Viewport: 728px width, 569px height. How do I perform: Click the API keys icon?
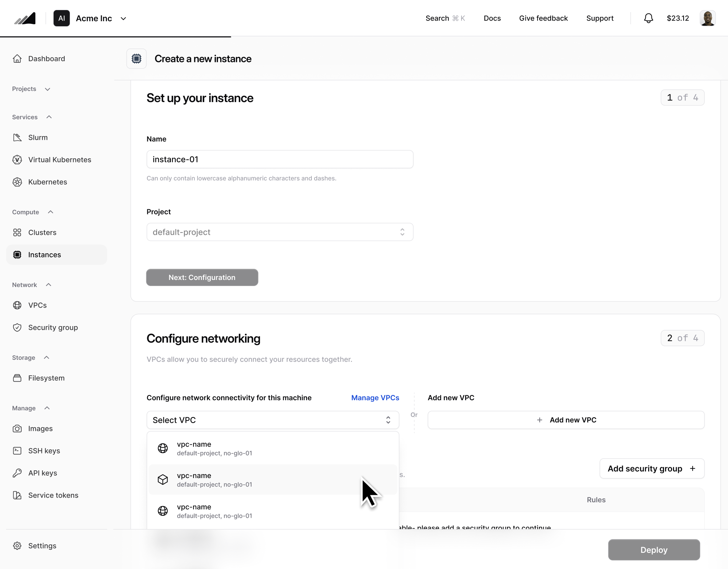[17, 473]
